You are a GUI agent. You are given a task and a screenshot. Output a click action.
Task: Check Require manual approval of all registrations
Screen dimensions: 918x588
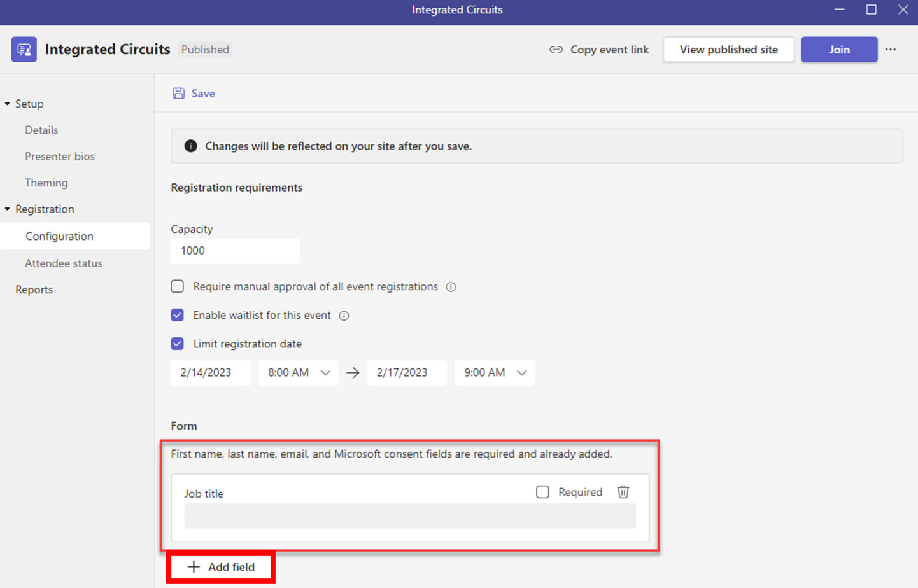178,286
